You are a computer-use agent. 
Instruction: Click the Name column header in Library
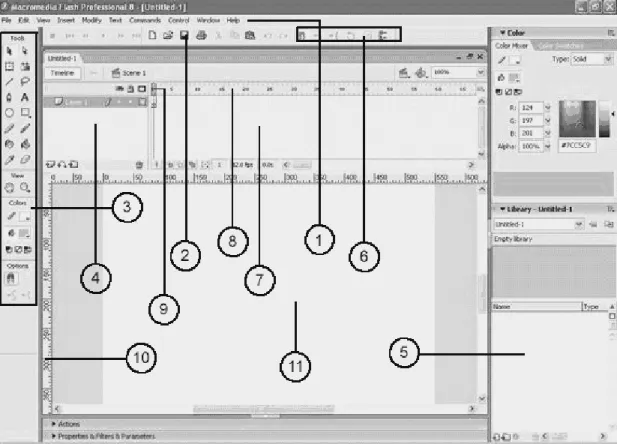[x=537, y=307]
